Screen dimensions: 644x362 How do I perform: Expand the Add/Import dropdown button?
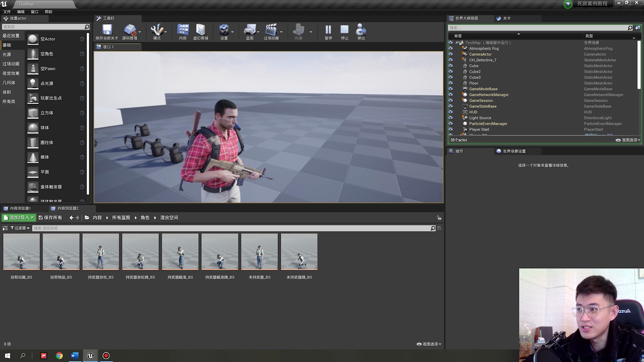coord(19,218)
